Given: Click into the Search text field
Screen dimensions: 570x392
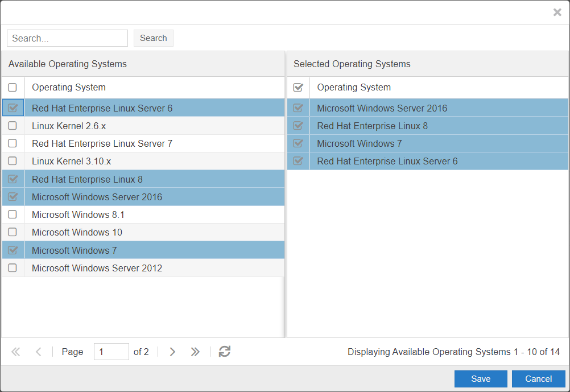Looking at the screenshot, I should (x=67, y=38).
